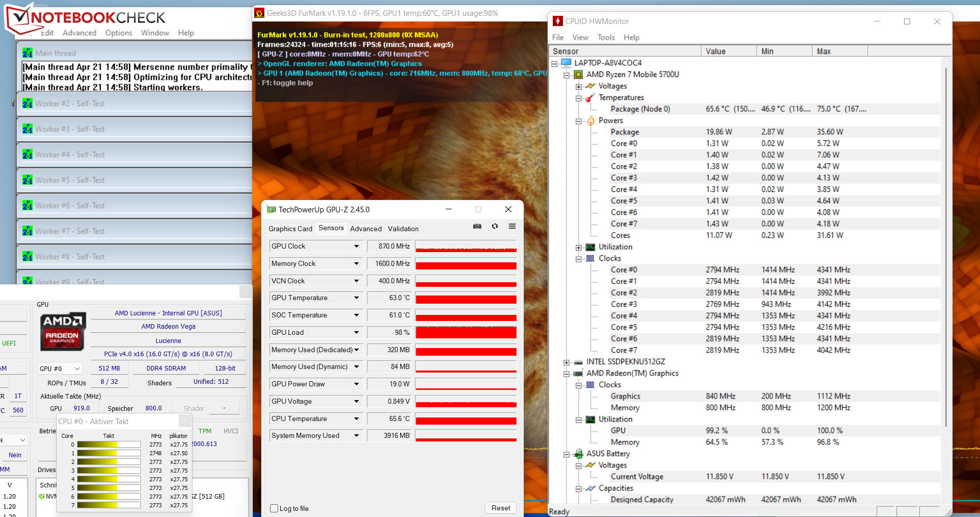The image size is (980, 517).
Task: Open the Tools menu in HWMonitor
Action: coord(606,37)
